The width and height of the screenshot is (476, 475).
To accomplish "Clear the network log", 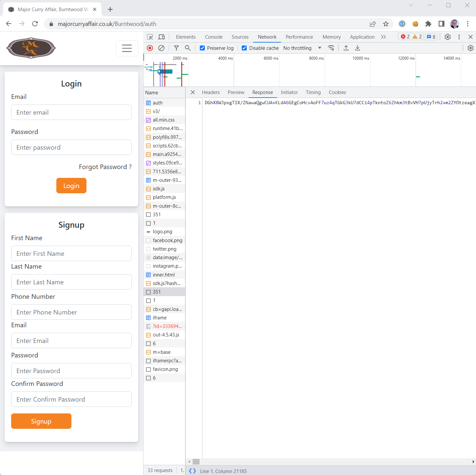I will (161, 48).
